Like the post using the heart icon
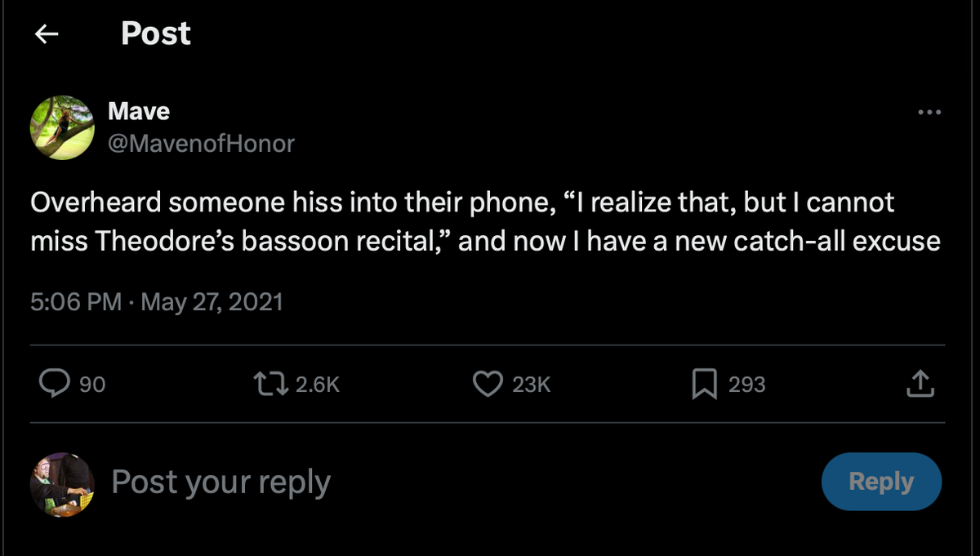980x556 pixels. (488, 384)
